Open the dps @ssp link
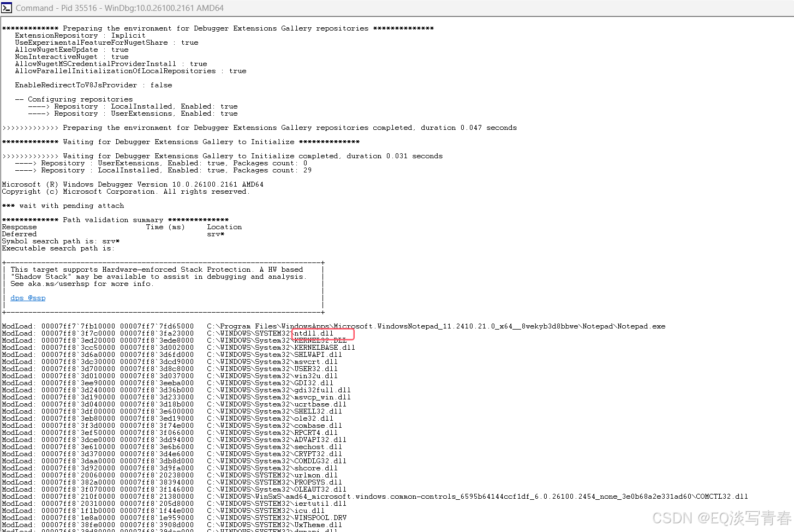 pyautogui.click(x=28, y=298)
